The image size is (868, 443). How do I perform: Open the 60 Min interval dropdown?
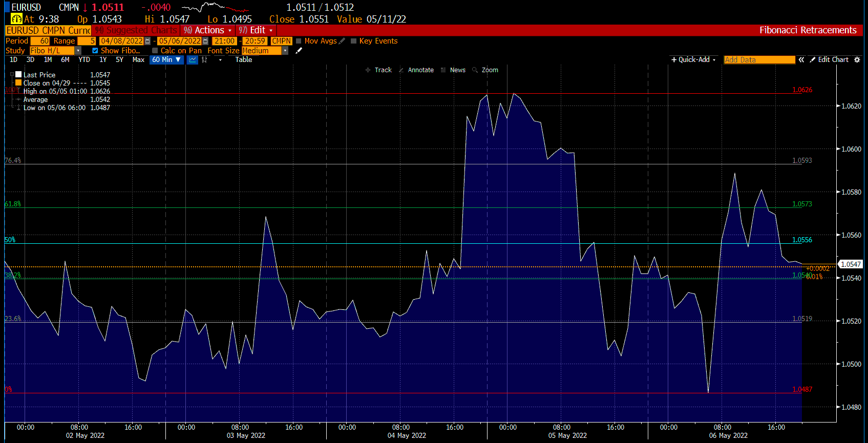point(166,60)
